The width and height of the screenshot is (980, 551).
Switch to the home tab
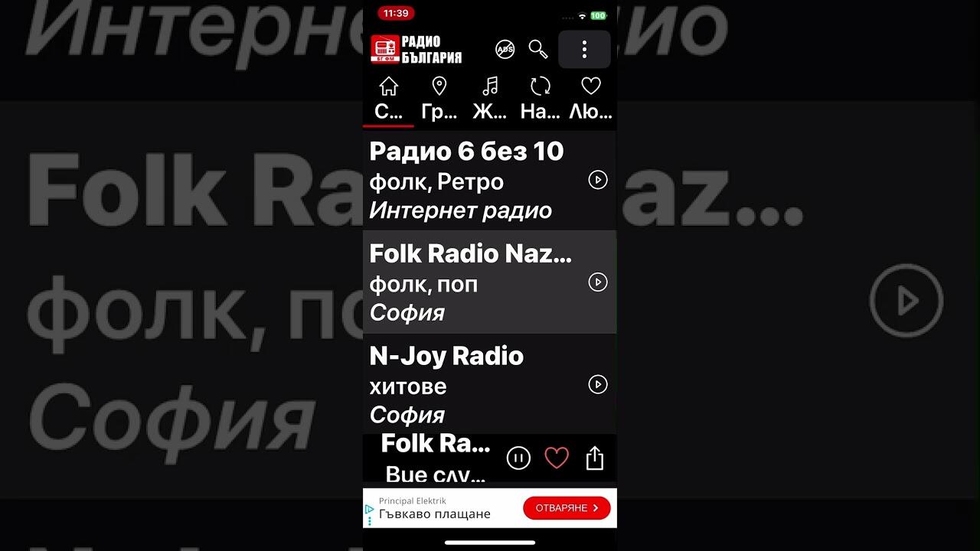pos(389,99)
